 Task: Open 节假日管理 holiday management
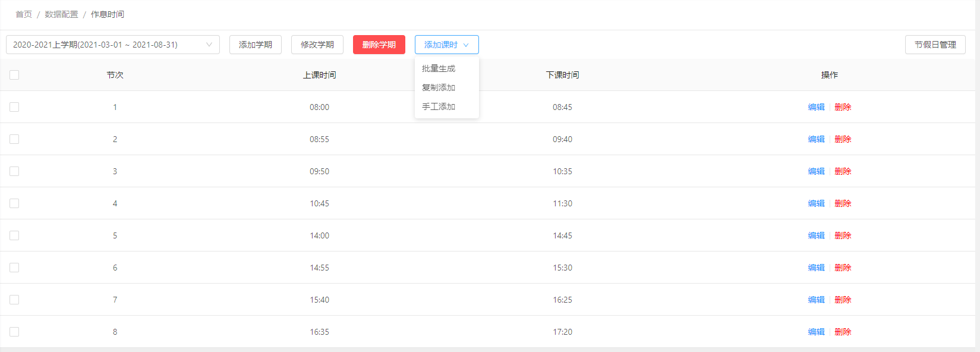[x=935, y=45]
